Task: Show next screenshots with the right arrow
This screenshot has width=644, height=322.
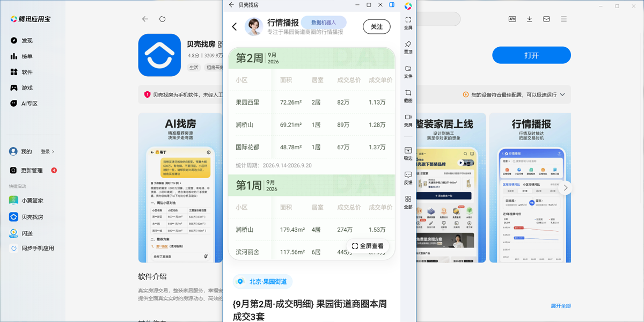Action: tap(565, 188)
